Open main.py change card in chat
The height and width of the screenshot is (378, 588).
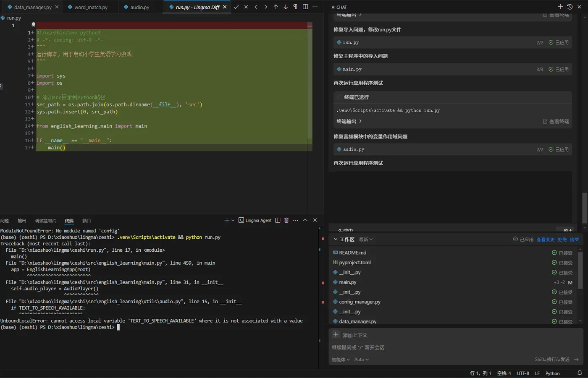[x=453, y=69]
